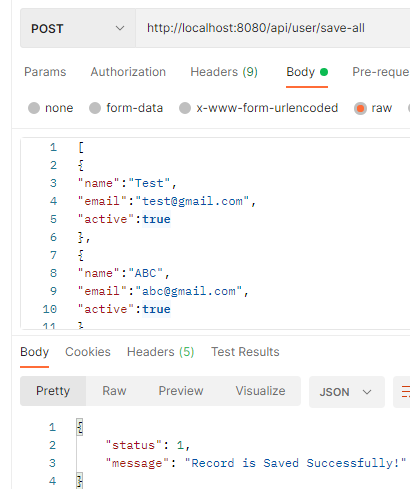This screenshot has height=489, width=410.
Task: Open the Authorization tab
Action: click(x=128, y=72)
